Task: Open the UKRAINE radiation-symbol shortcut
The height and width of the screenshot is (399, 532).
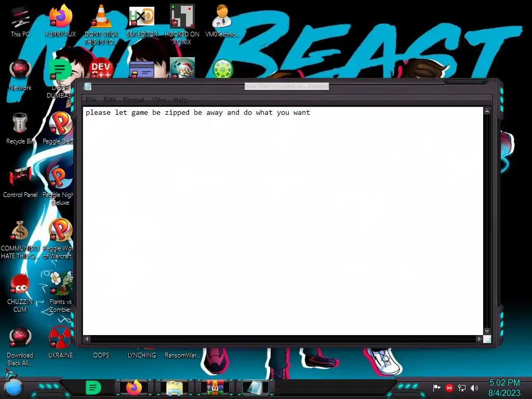Action: pos(60,342)
